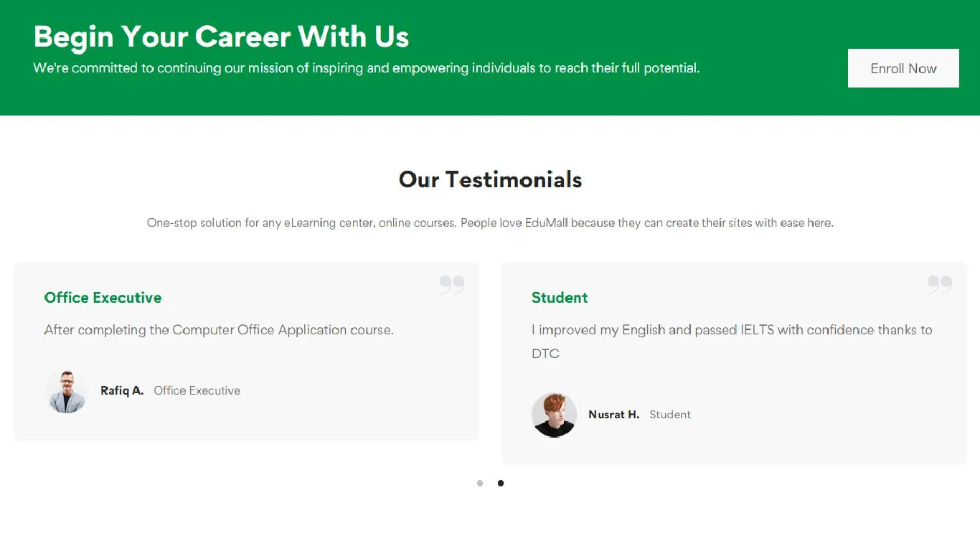The width and height of the screenshot is (980, 551).
Task: Click the Begin Your Career With Us headline
Action: point(221,37)
